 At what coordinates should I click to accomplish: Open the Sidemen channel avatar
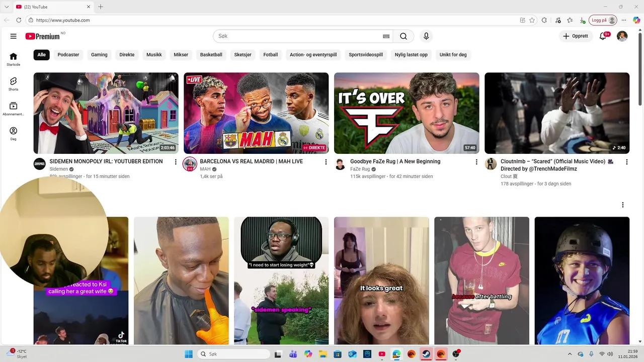point(40,164)
